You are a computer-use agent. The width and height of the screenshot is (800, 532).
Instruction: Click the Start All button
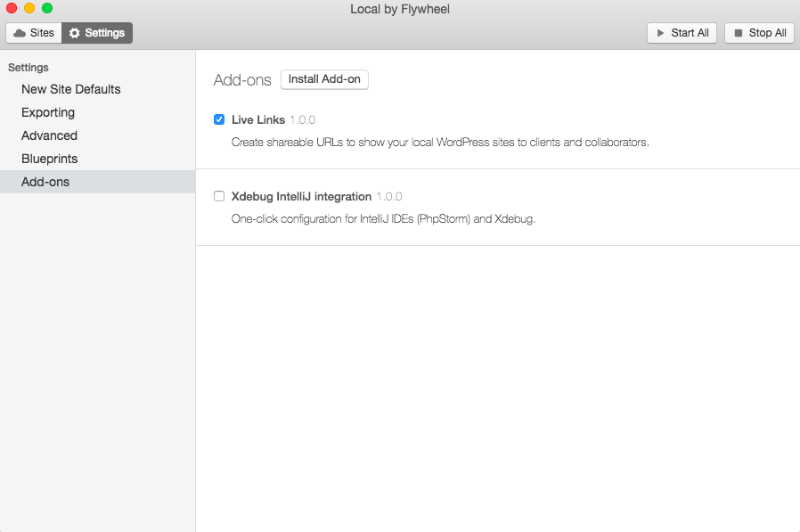(x=682, y=33)
